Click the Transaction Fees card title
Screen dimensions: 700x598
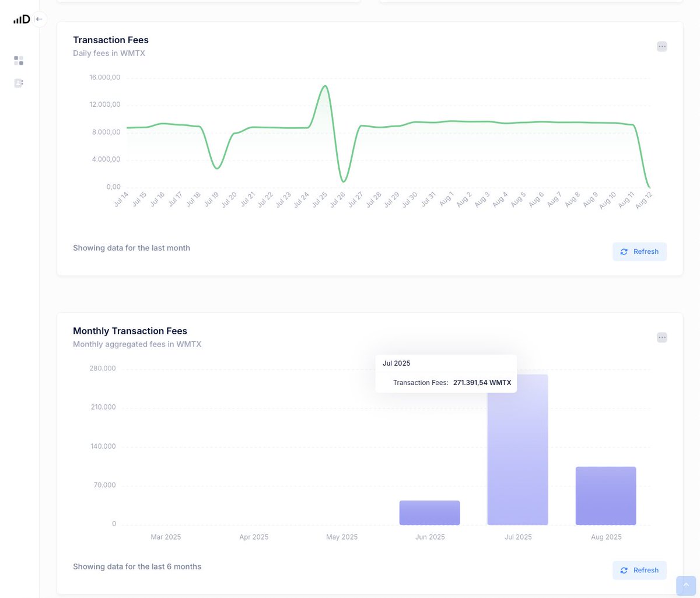click(111, 40)
